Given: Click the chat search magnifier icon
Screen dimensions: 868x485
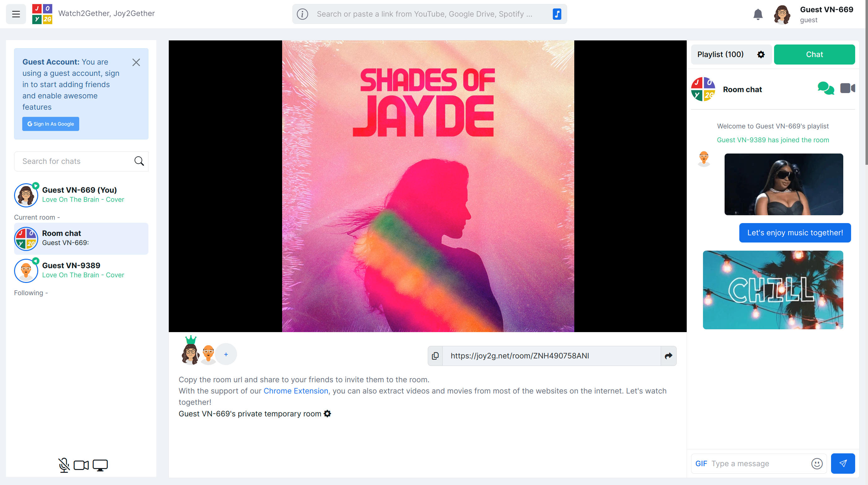Looking at the screenshot, I should tap(139, 161).
